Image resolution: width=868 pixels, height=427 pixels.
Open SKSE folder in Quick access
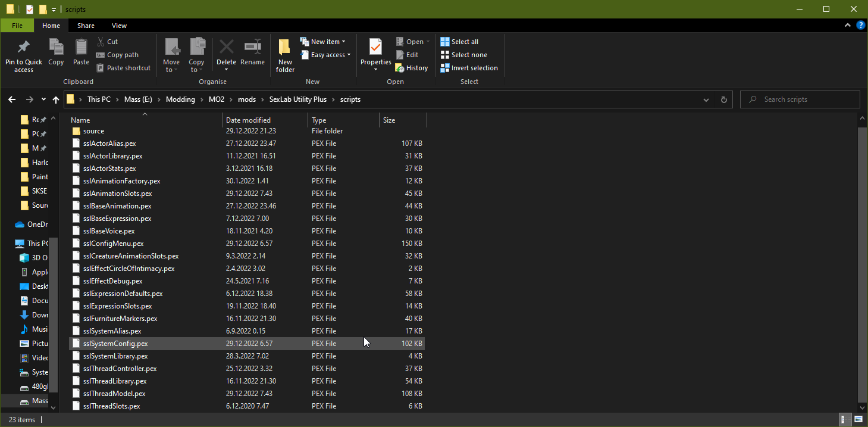(x=34, y=191)
